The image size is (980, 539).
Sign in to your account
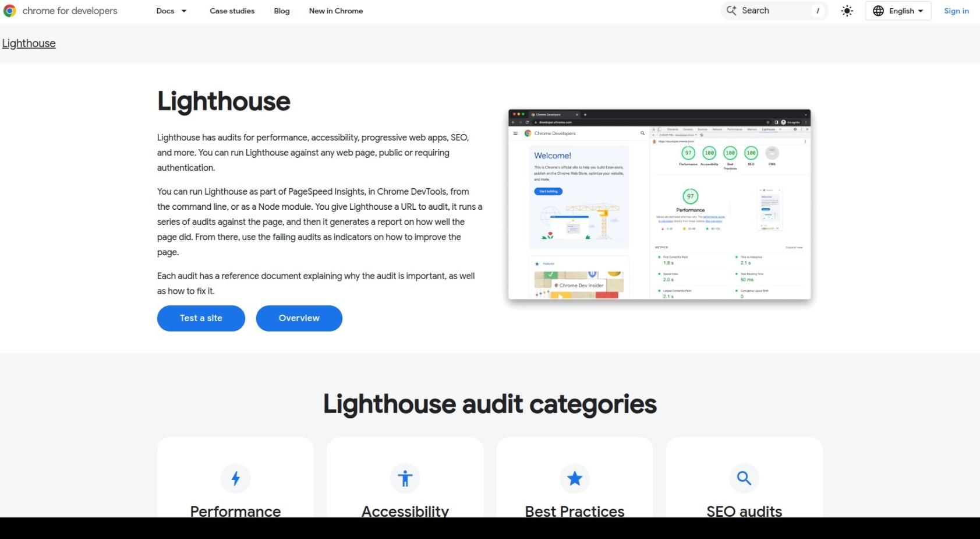click(956, 10)
